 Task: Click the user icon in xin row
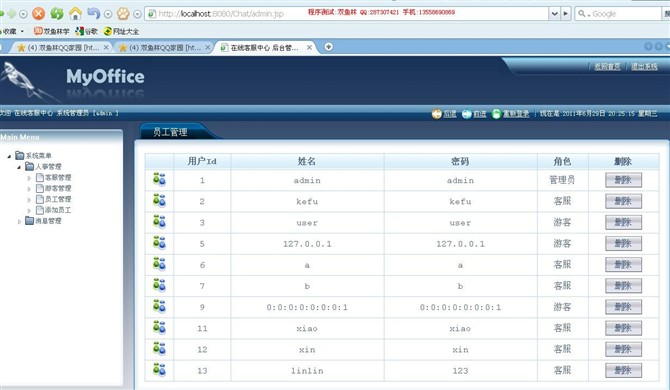[x=159, y=349]
